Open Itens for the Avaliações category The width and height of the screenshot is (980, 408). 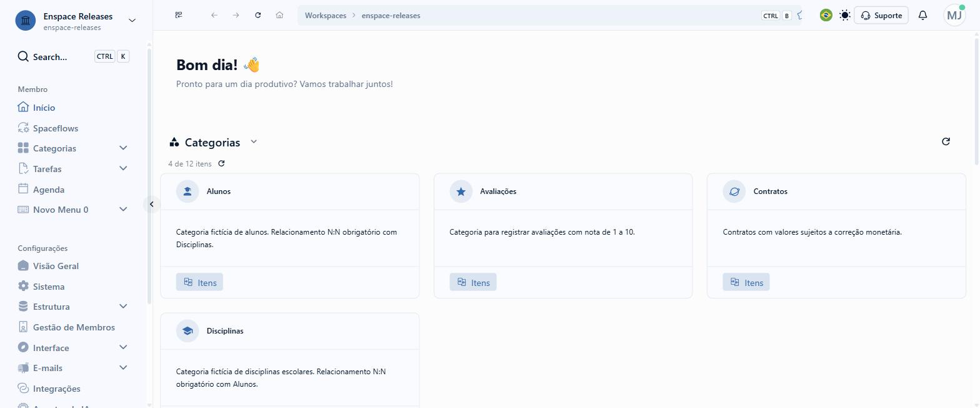point(473,282)
